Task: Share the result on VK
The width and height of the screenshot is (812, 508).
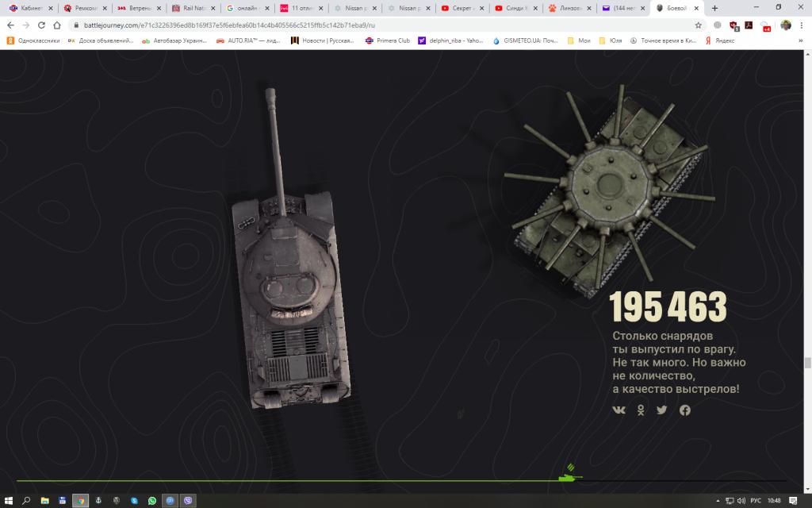Action: [619, 410]
